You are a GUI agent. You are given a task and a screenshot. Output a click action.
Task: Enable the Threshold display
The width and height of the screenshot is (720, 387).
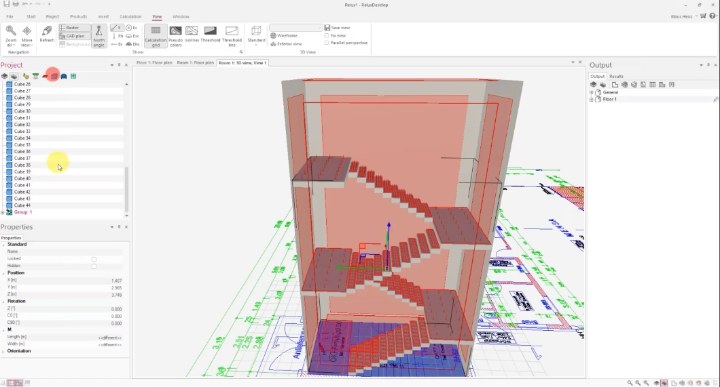[x=210, y=34]
